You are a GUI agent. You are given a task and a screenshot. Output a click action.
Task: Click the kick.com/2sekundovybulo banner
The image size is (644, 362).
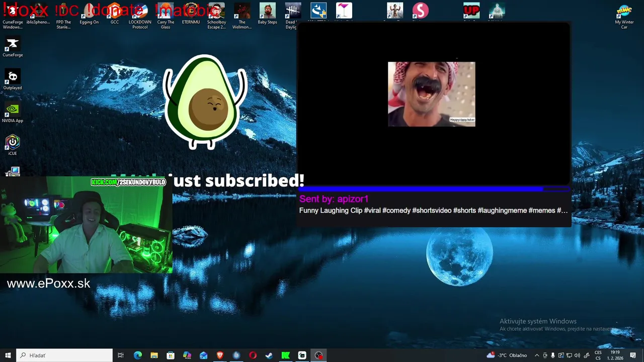[x=128, y=182]
